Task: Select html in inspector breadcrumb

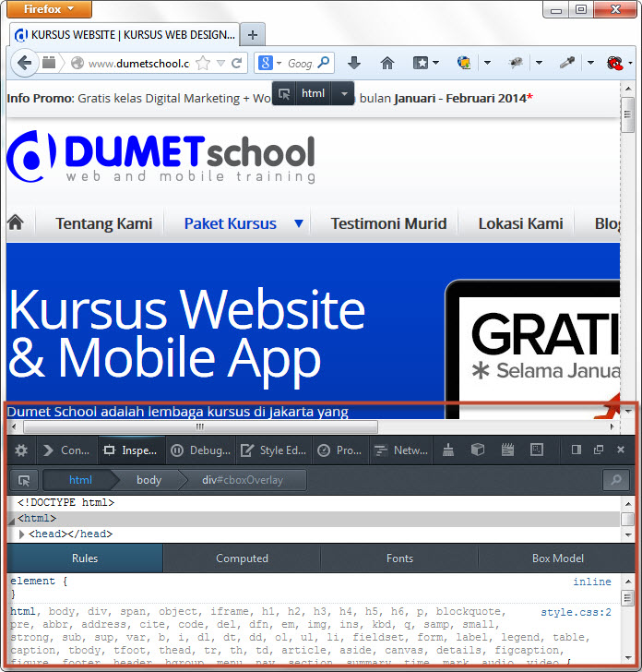Action: [x=80, y=480]
